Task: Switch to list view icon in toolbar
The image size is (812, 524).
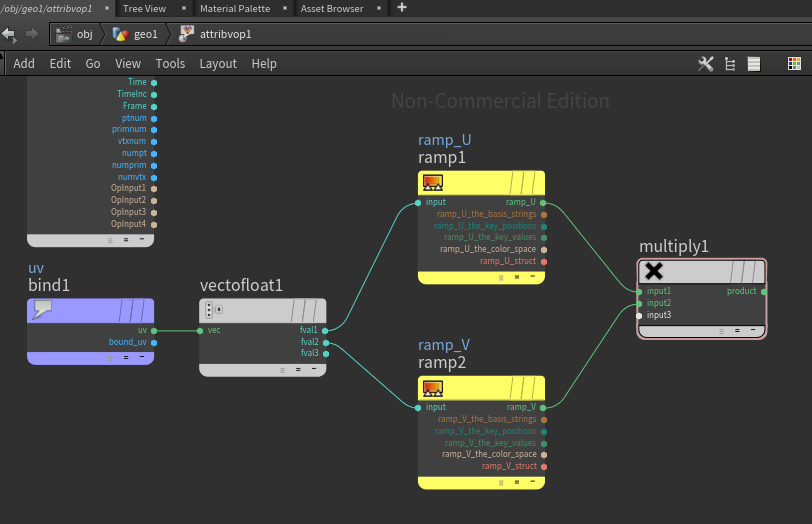Action: [x=754, y=64]
